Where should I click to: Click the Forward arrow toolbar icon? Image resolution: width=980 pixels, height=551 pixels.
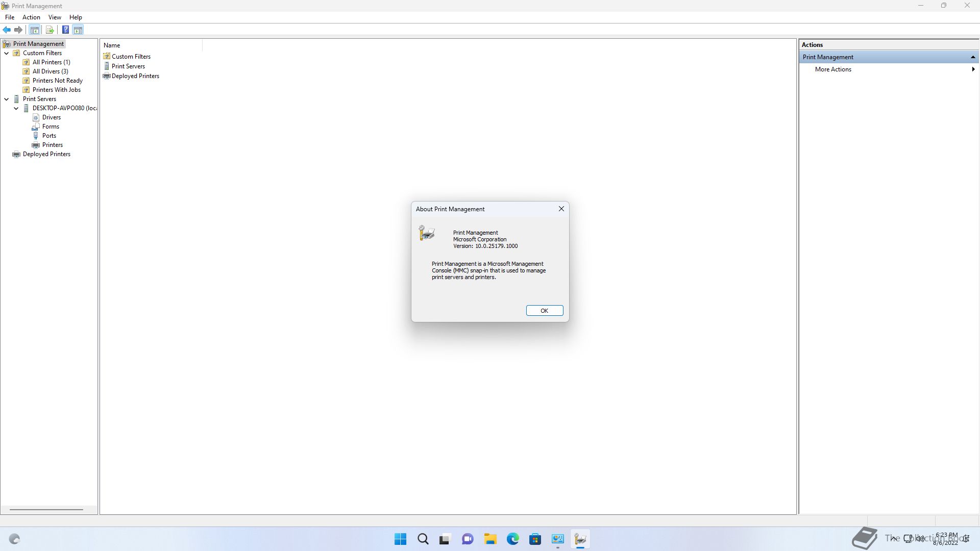tap(18, 30)
